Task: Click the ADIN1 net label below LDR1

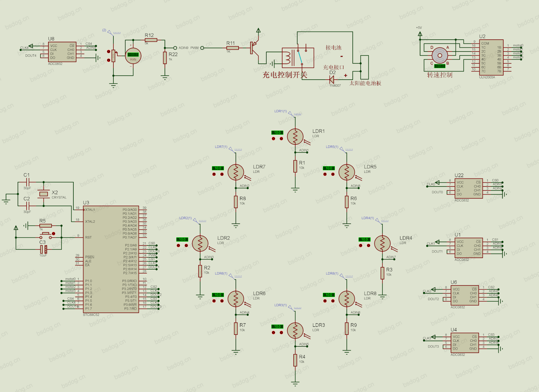Action: [304, 150]
